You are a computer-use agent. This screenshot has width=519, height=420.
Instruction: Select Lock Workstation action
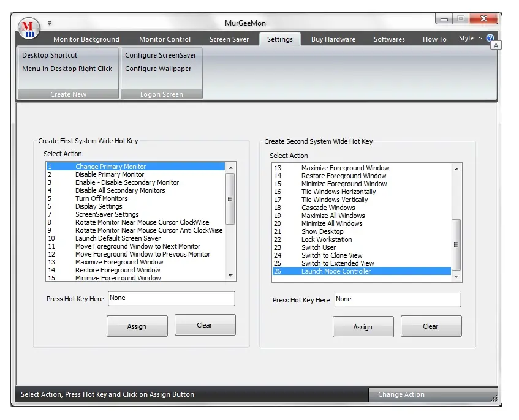pos(362,239)
